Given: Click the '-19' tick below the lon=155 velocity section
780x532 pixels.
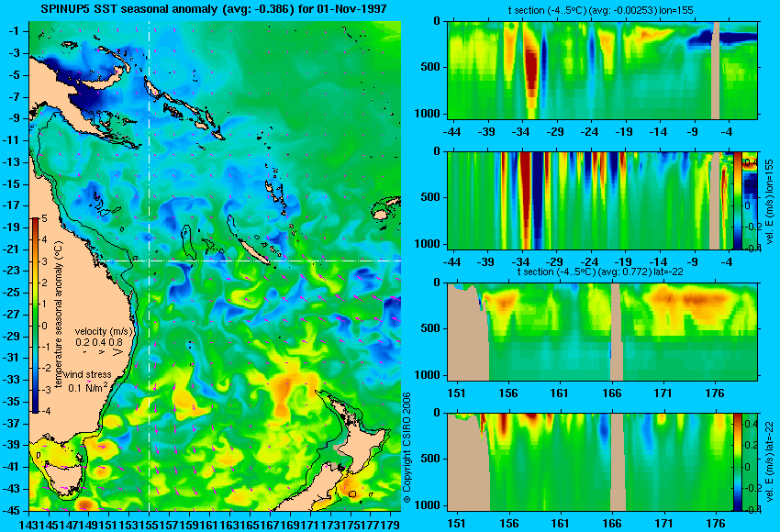Looking at the screenshot, I should coord(623,261).
